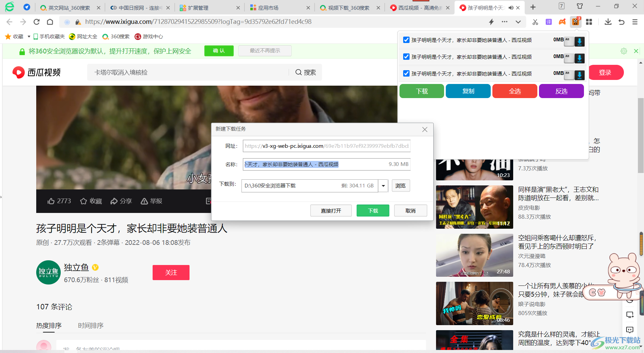Open the browser downloads manager icon

(608, 22)
